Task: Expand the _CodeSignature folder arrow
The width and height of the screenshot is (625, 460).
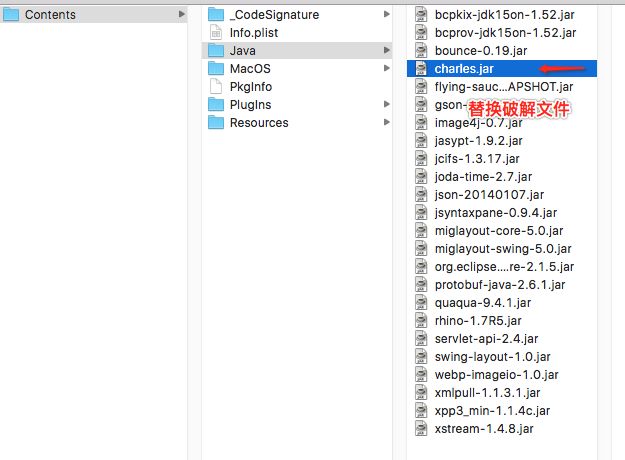Action: [x=386, y=14]
